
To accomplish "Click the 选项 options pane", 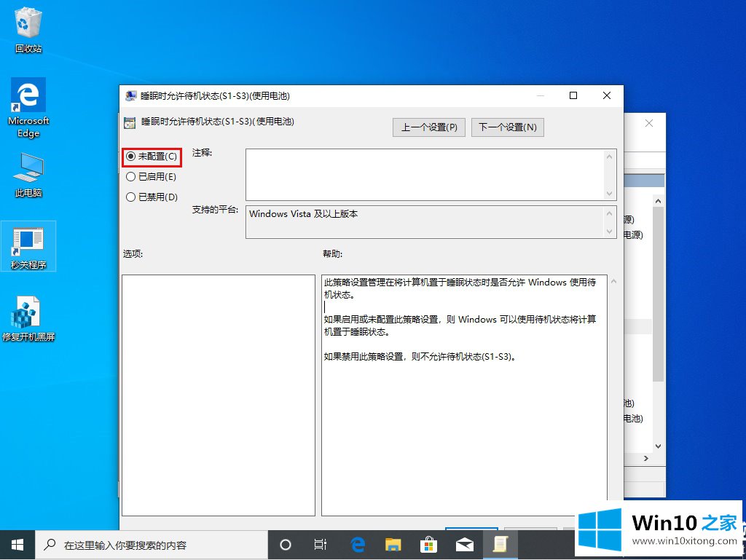I will 219,395.
